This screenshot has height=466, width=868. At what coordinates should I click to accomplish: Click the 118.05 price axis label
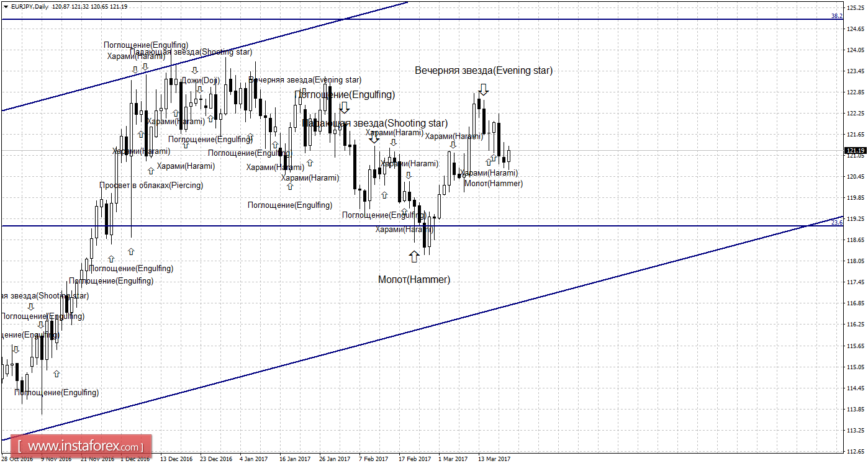(x=855, y=261)
